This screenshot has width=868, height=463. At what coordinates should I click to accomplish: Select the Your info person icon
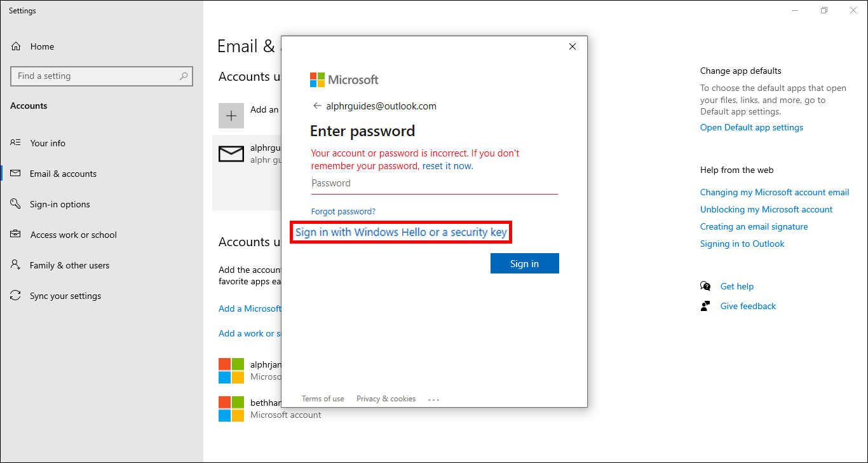coord(16,142)
